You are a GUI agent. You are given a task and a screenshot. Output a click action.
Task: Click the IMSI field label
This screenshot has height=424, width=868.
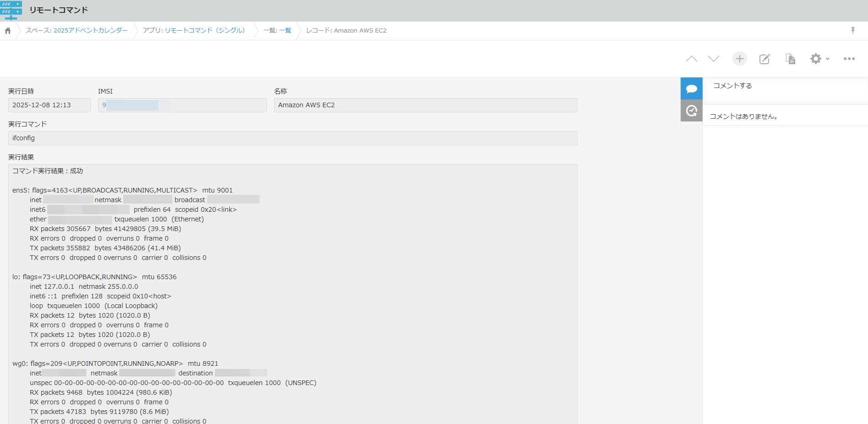pos(105,91)
